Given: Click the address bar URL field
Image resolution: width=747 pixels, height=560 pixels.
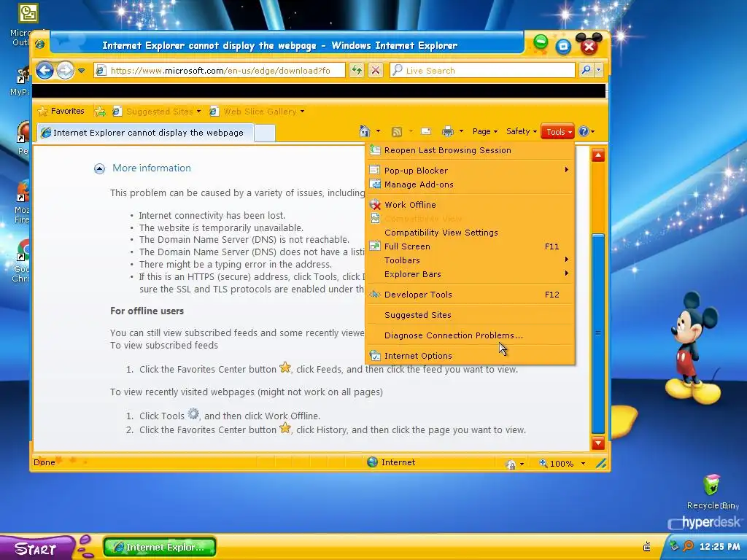Looking at the screenshot, I should click(220, 71).
